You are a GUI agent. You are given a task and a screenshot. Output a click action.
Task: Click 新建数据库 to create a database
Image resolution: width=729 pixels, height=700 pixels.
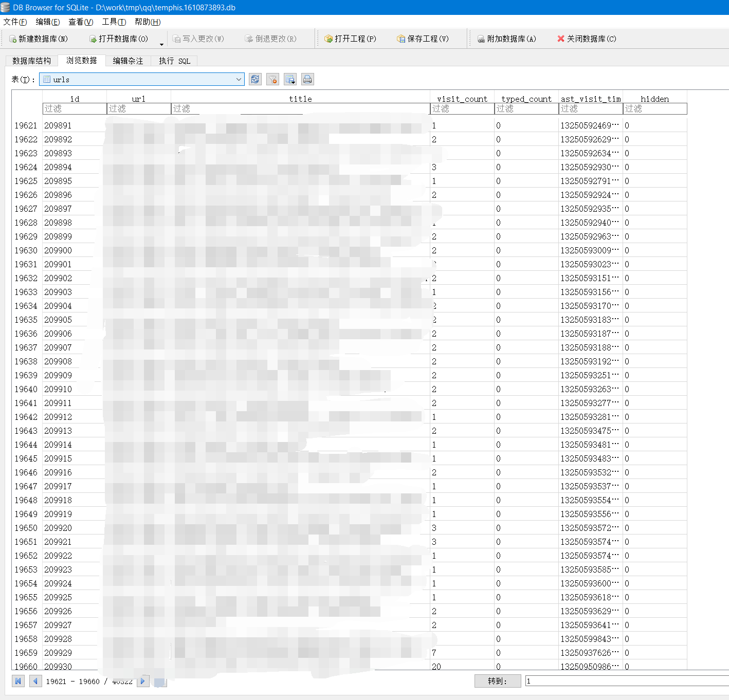click(39, 39)
